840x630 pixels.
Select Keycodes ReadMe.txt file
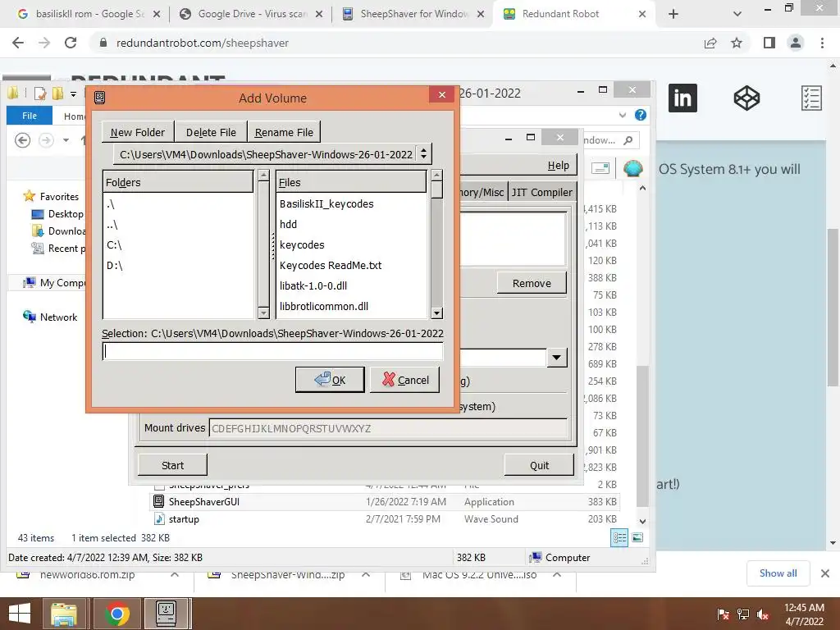coord(331,265)
